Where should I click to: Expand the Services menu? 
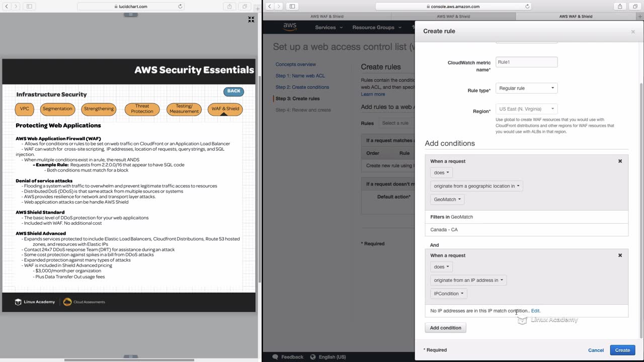pyautogui.click(x=329, y=27)
